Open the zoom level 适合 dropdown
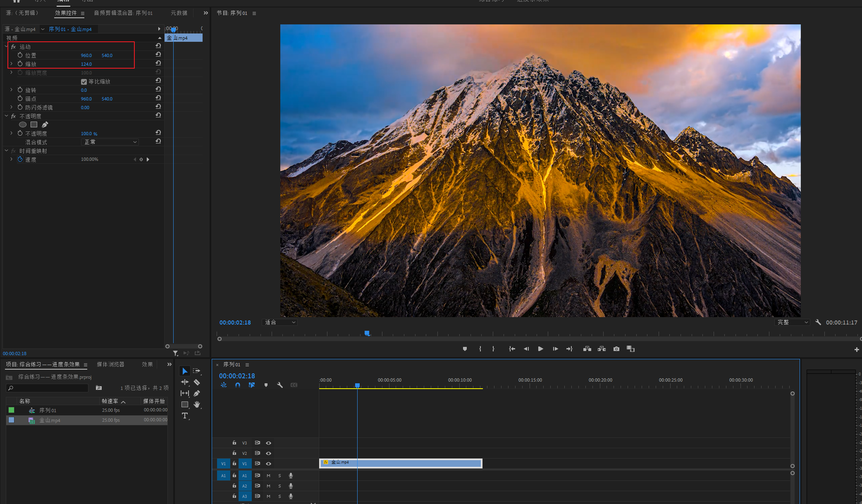 (280, 322)
